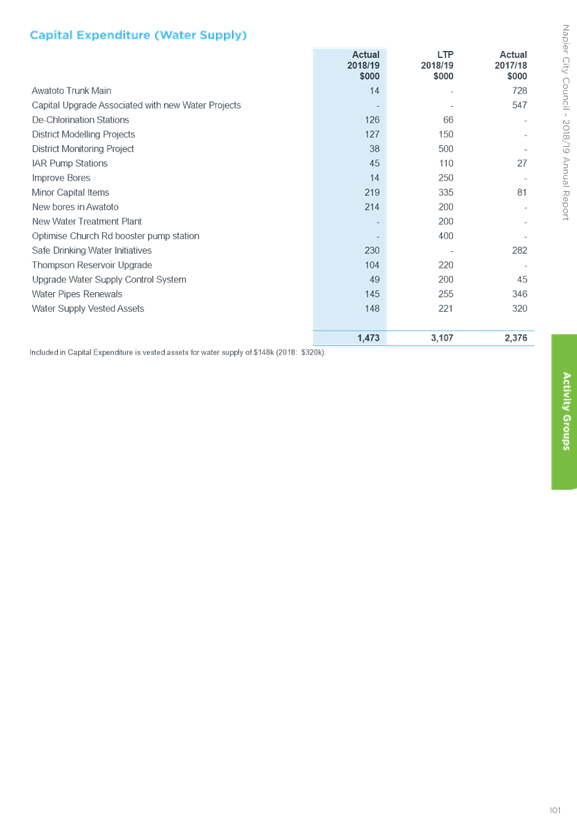Select Upgrade Water Supply Control System label
This screenshot has width=577, height=823.
click(109, 280)
